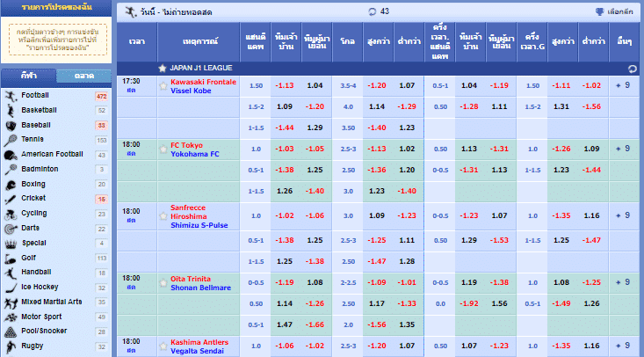Open the Cricket bat icon
The width and height of the screenshot is (644, 357).
click(11, 199)
